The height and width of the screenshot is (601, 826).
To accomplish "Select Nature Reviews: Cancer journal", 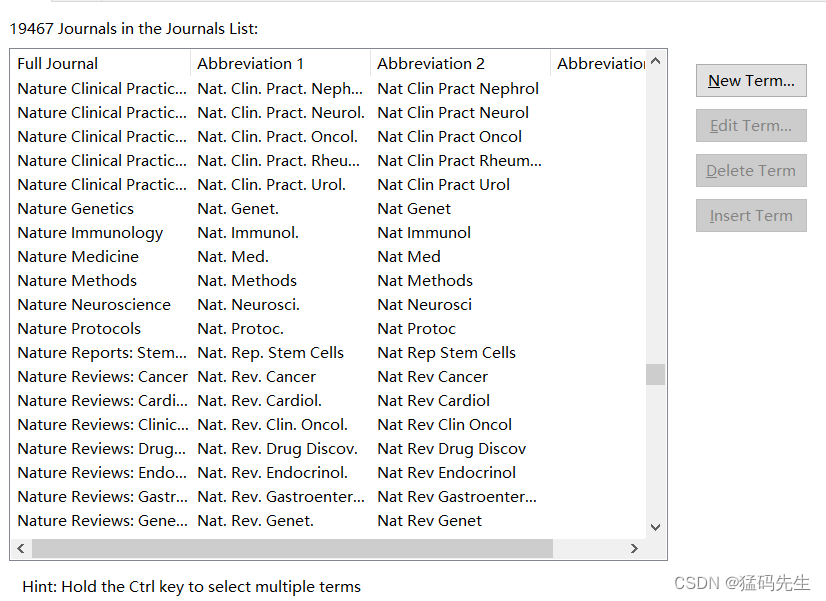I will point(102,377).
